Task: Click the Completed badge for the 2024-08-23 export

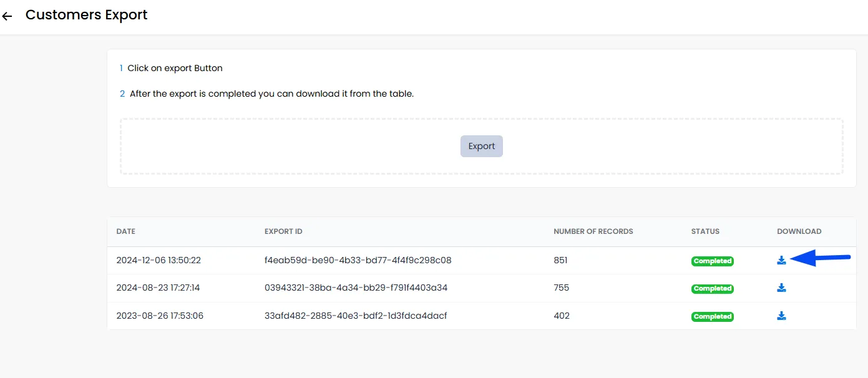Action: (713, 289)
